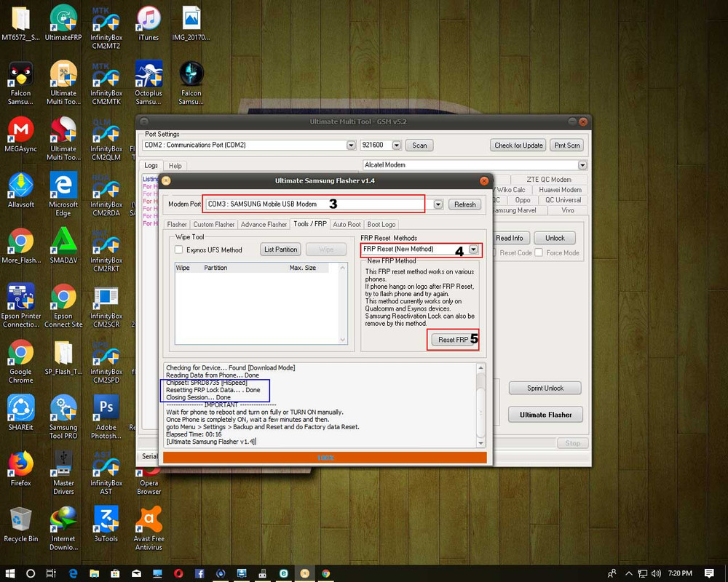Open the UltimateFRP desktop shortcut

click(63, 22)
